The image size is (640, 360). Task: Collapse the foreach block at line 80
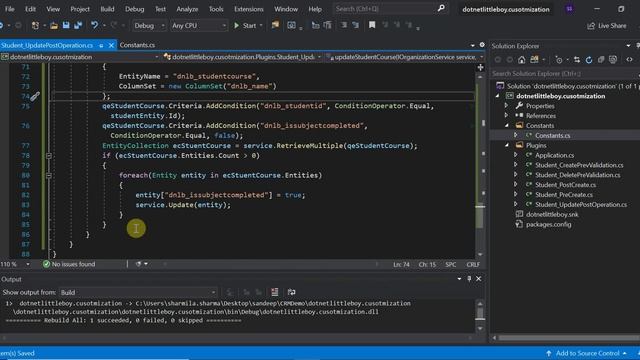point(49,175)
